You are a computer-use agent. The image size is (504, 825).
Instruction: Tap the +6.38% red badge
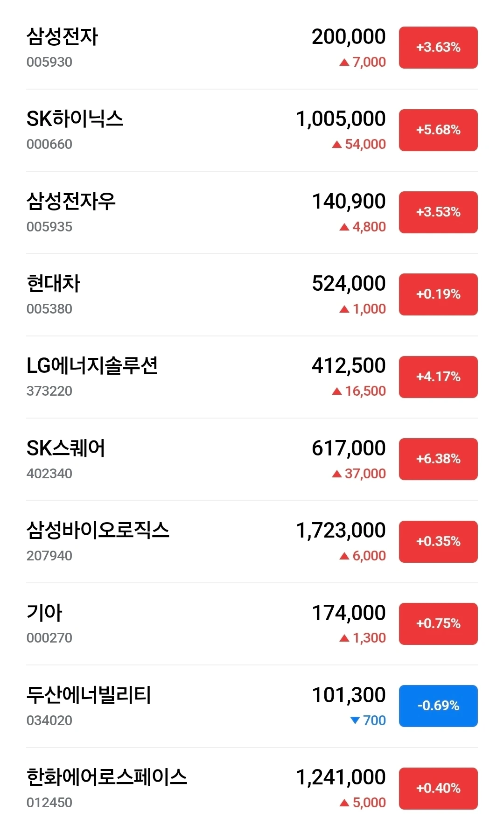[x=438, y=459]
